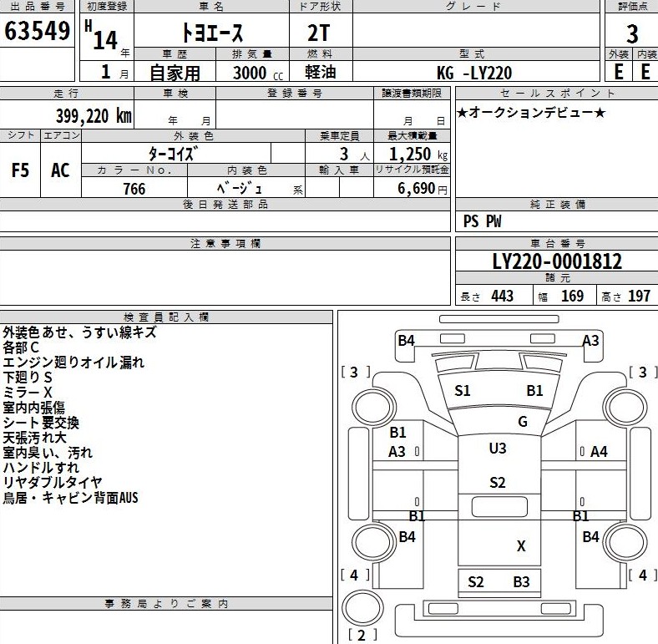658x644 pixels.
Task: Click the note 室内臭い、汚れ
Action: pos(48,453)
